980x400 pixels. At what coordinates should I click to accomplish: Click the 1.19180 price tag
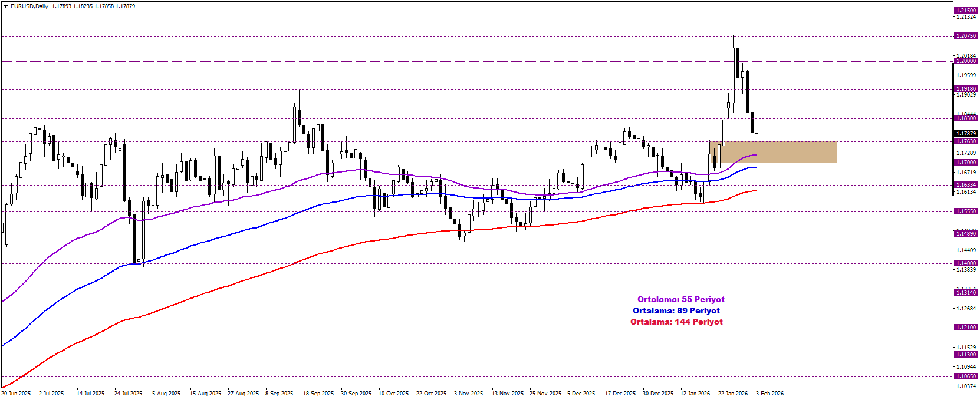[966, 89]
